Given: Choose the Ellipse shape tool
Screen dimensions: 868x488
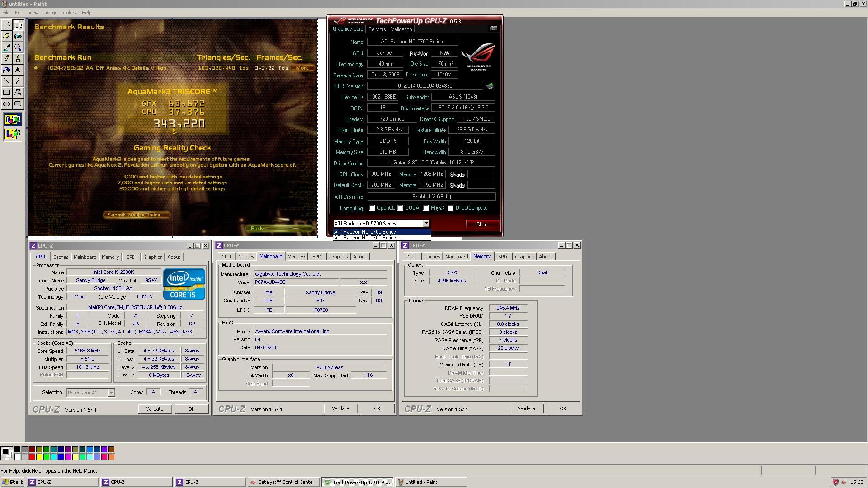Looking at the screenshot, I should pos(7,104).
